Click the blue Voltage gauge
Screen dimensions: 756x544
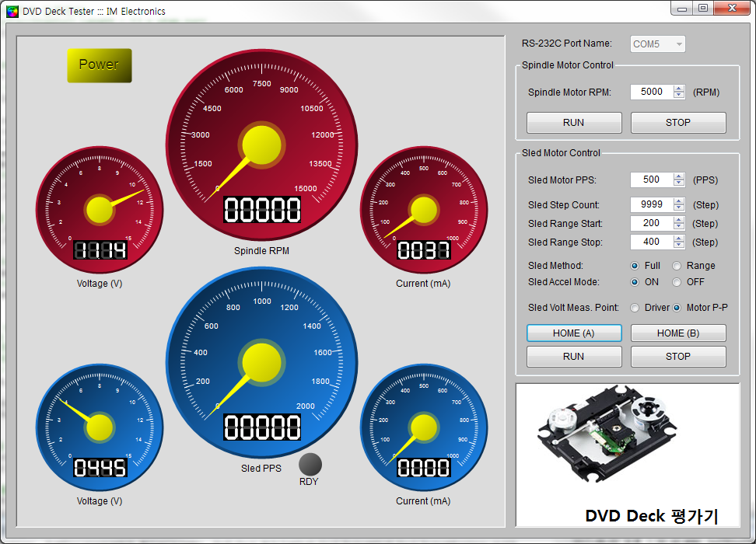pos(100,426)
